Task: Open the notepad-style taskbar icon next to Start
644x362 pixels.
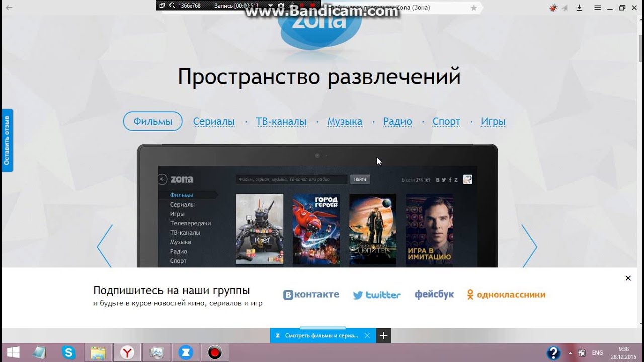Action: coord(40,353)
